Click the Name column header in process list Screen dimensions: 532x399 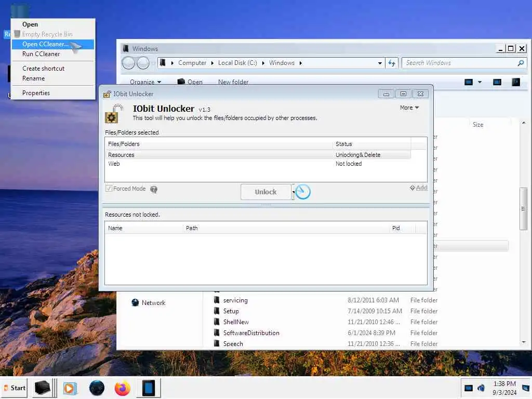(144, 228)
